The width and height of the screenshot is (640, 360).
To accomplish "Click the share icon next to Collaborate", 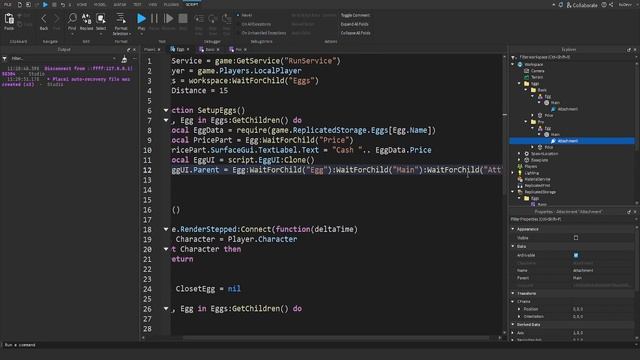I will pos(611,4).
